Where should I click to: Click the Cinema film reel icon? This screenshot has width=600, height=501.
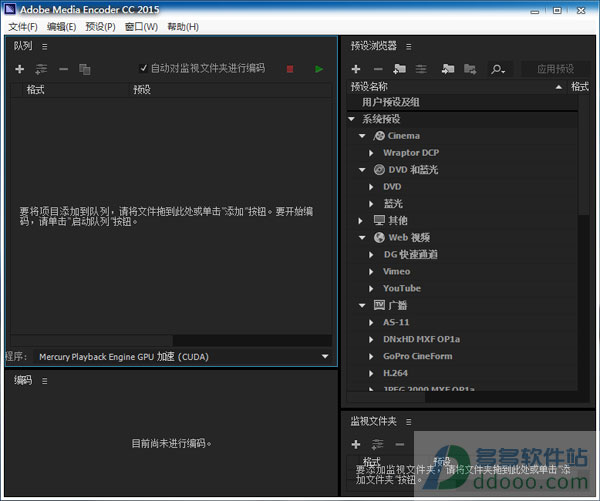coord(379,136)
